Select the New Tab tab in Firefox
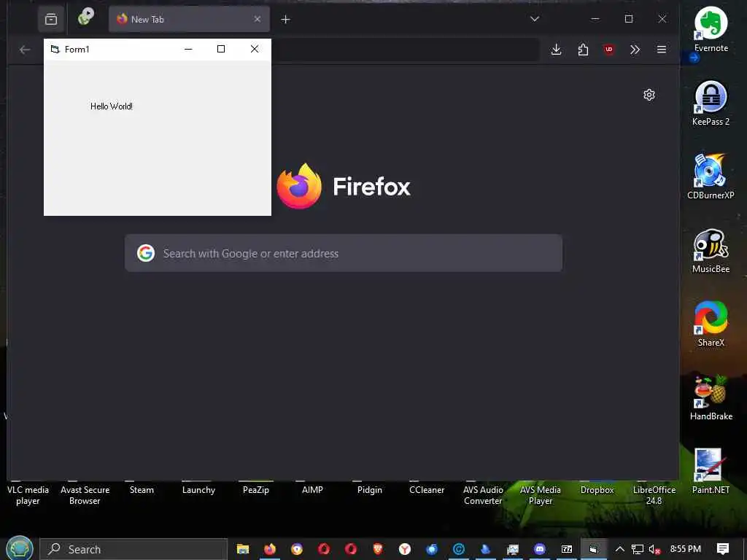Screen dimensions: 747x560 click(x=189, y=19)
